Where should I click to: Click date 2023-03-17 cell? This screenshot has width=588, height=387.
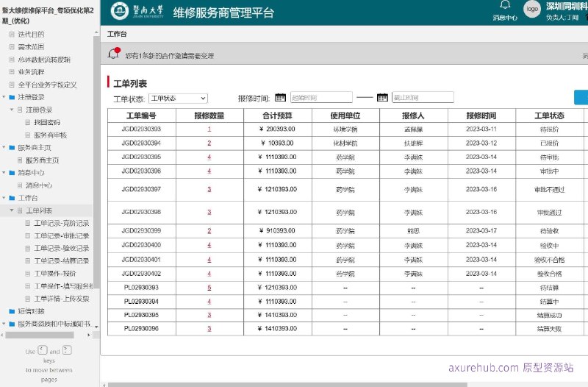(481, 231)
